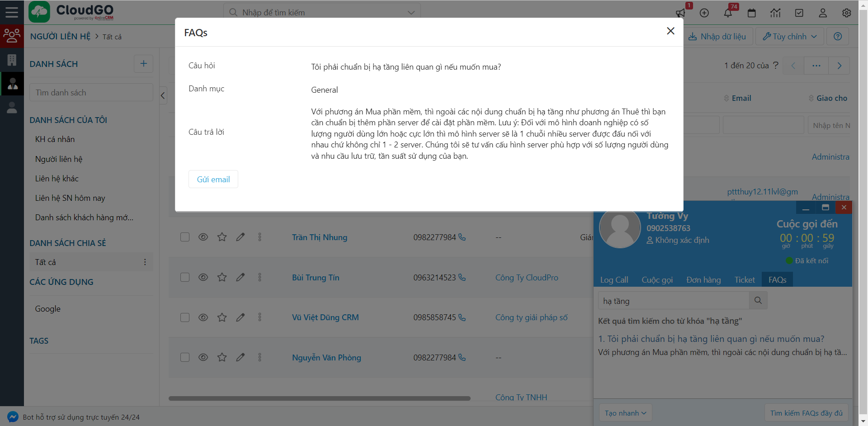Select the Bùi Trung Tín row checkbox
868x426 pixels.
pyautogui.click(x=185, y=277)
